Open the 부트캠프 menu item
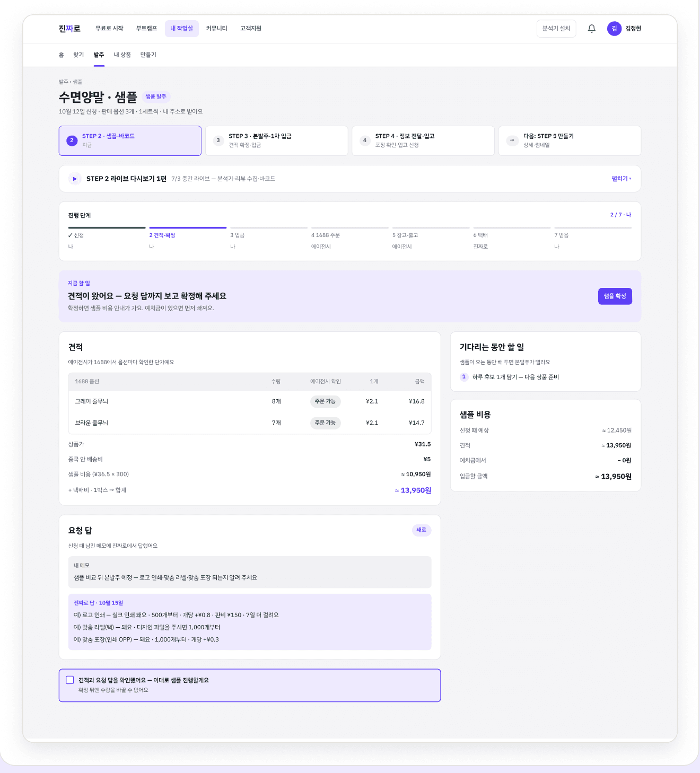 [x=146, y=29]
